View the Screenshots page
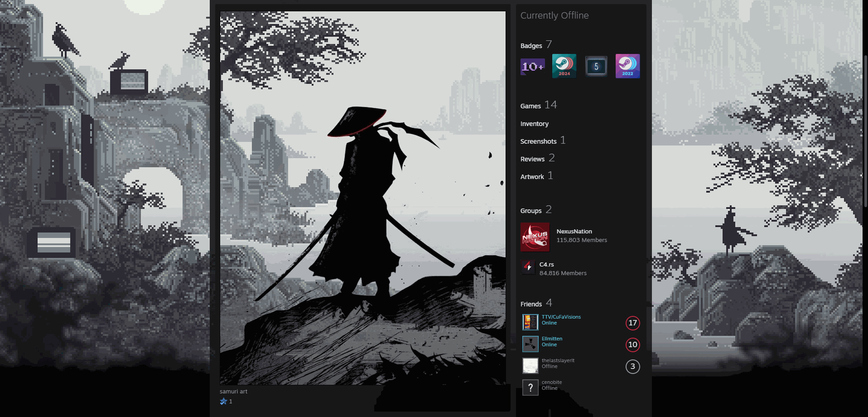The height and width of the screenshot is (417, 868). pos(539,141)
